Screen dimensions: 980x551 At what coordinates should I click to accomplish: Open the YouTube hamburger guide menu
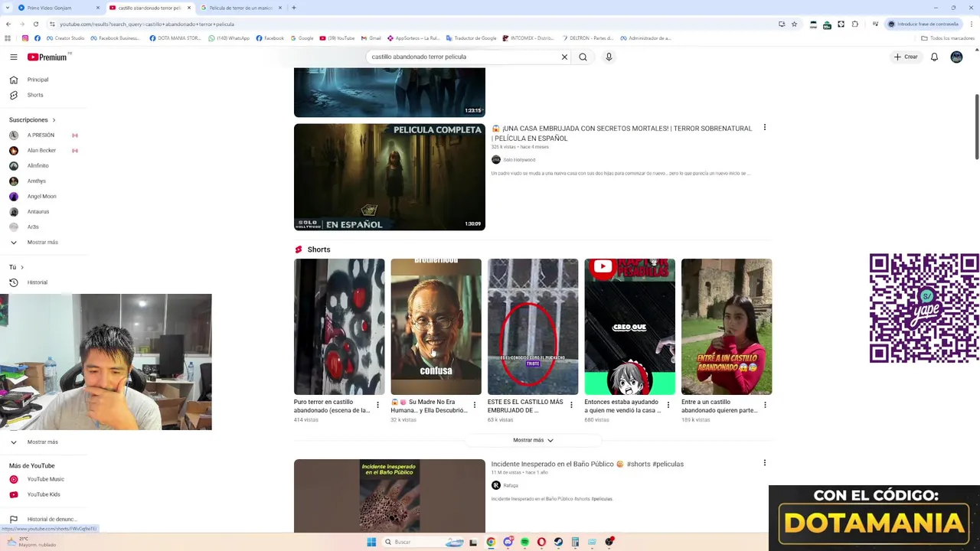coord(13,57)
